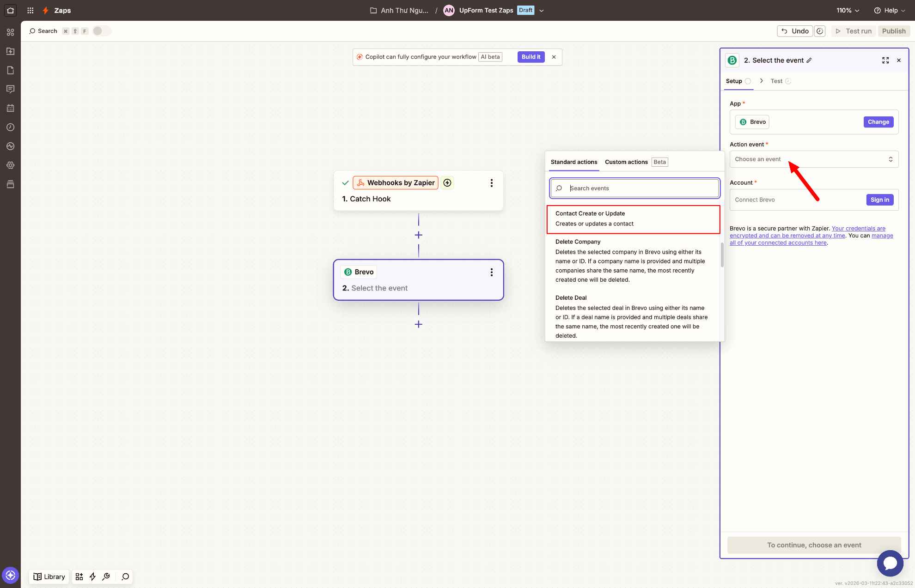Viewport: 915px width, 588px height.
Task: Expand the zap name dropdown chevron
Action: [542, 10]
